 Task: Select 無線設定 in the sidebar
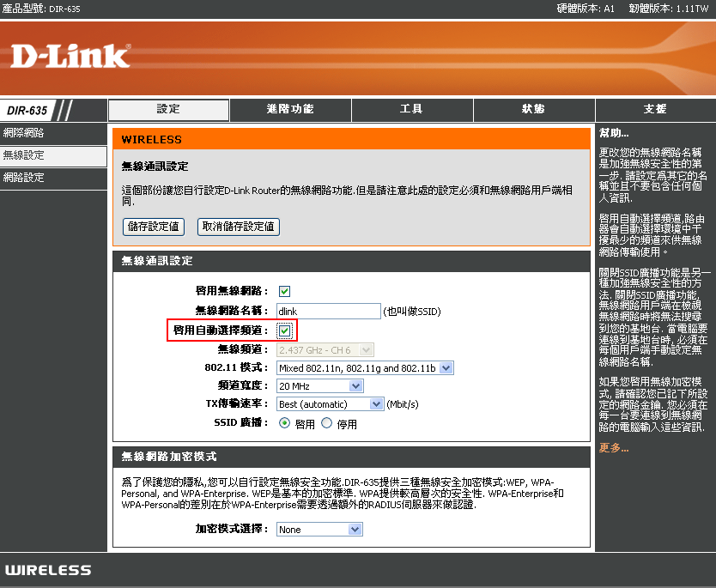pyautogui.click(x=53, y=155)
